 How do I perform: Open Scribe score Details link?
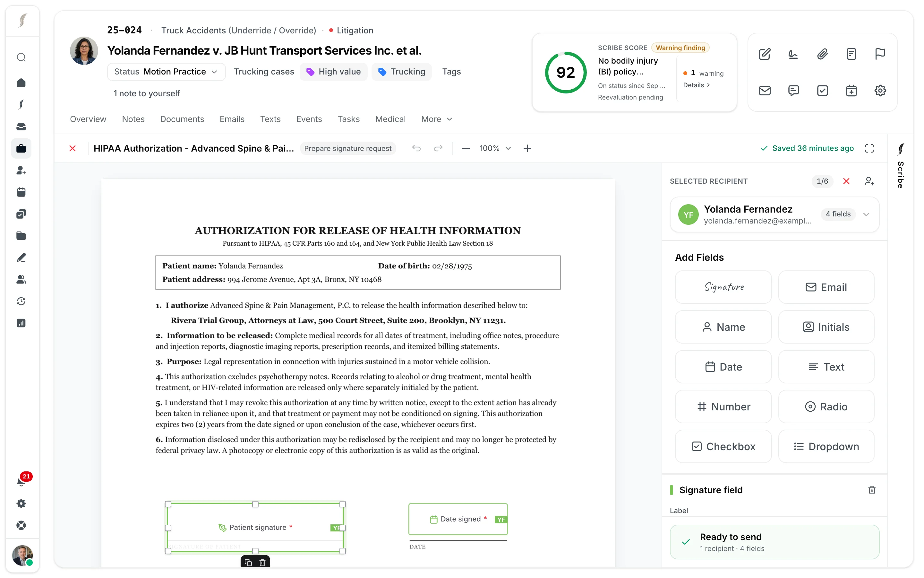pos(697,85)
